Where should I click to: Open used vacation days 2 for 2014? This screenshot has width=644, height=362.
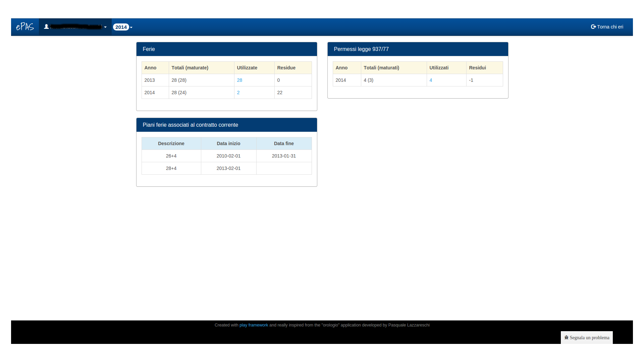(238, 93)
